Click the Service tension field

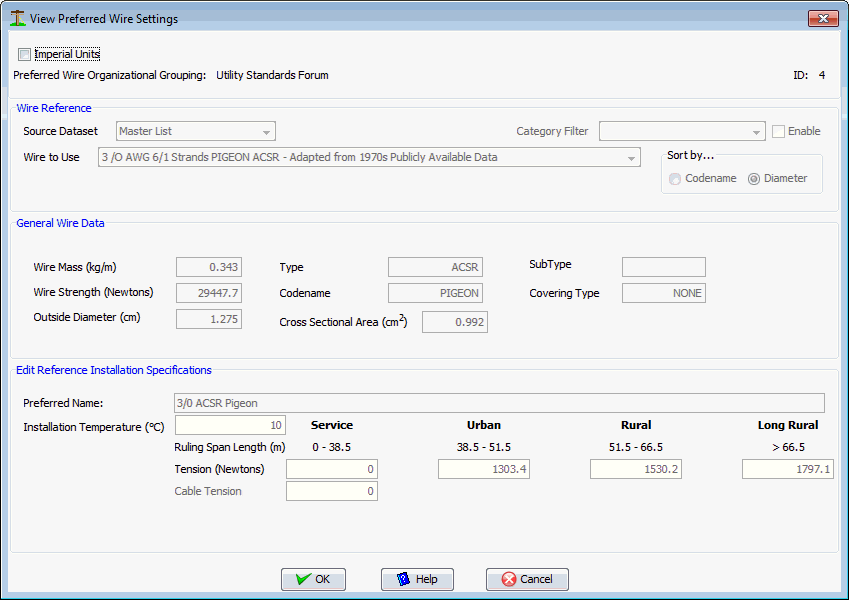tap(332, 469)
